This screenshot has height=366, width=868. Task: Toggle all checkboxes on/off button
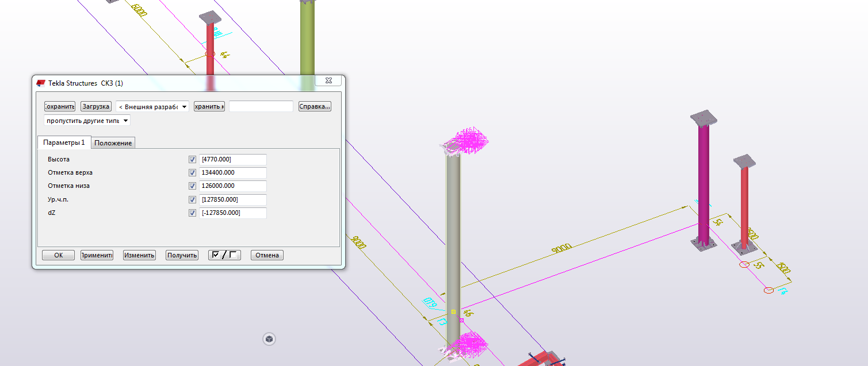(224, 255)
